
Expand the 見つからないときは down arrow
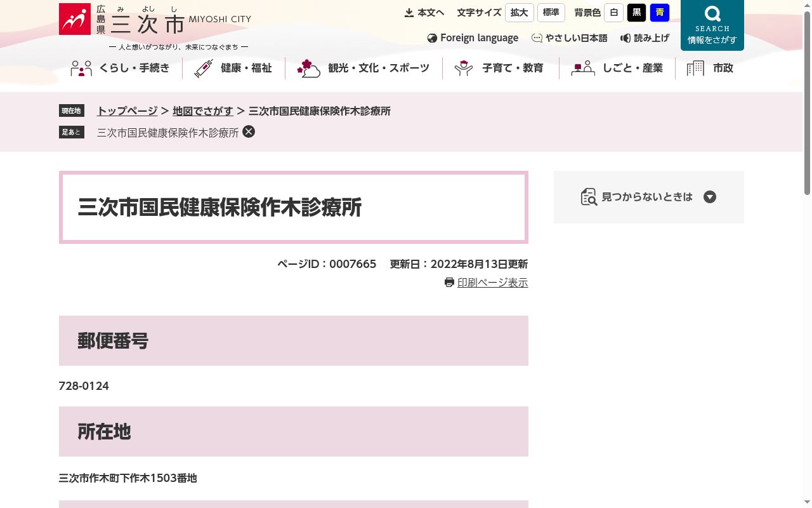[x=710, y=197]
